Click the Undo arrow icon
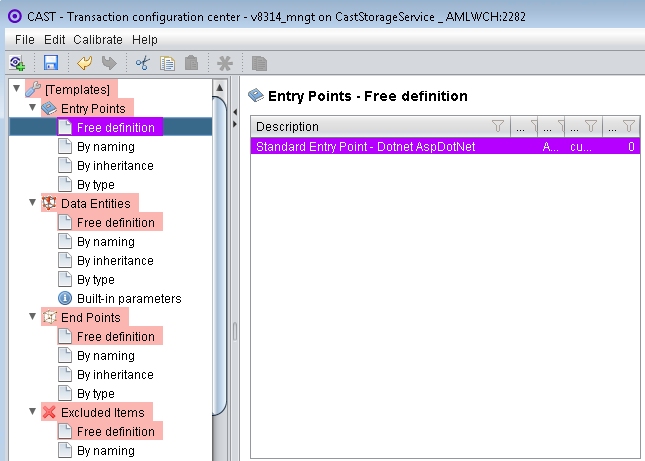Image resolution: width=645 pixels, height=461 pixels. click(x=85, y=63)
